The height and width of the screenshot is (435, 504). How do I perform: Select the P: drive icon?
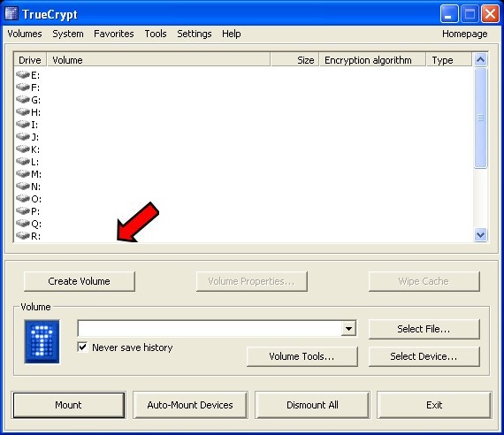[x=23, y=211]
